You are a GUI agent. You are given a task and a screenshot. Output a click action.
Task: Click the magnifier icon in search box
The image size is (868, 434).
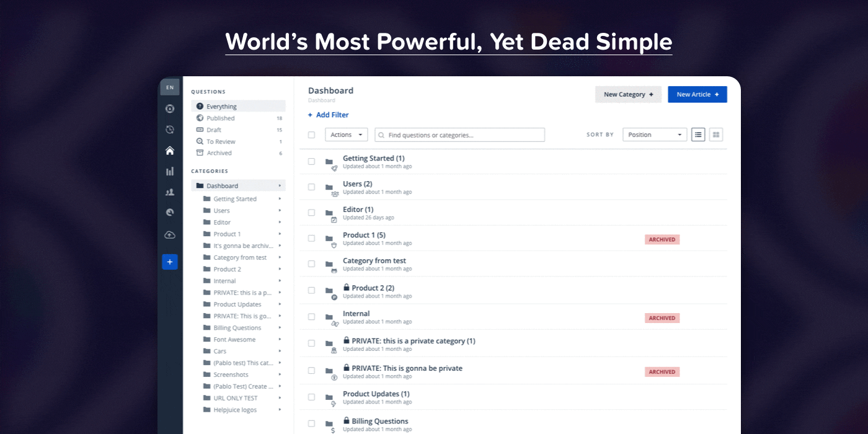[381, 135]
